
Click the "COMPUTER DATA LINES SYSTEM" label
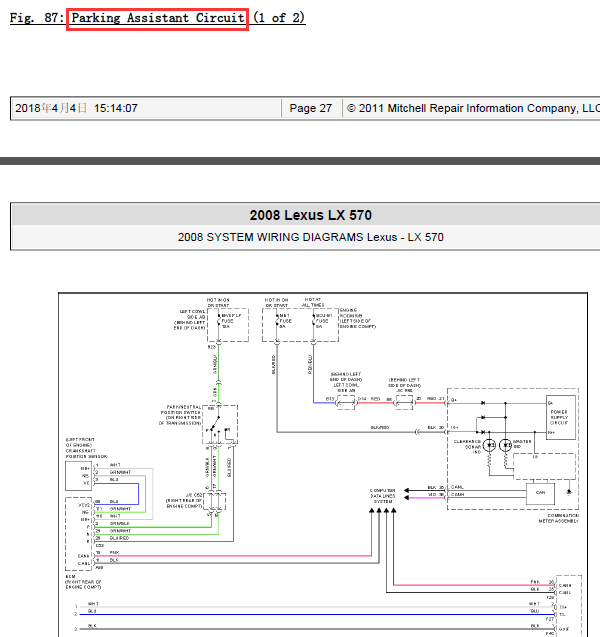pyautogui.click(x=382, y=496)
